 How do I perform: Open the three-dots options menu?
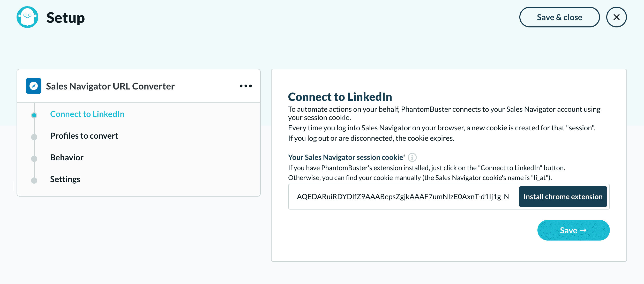point(245,86)
